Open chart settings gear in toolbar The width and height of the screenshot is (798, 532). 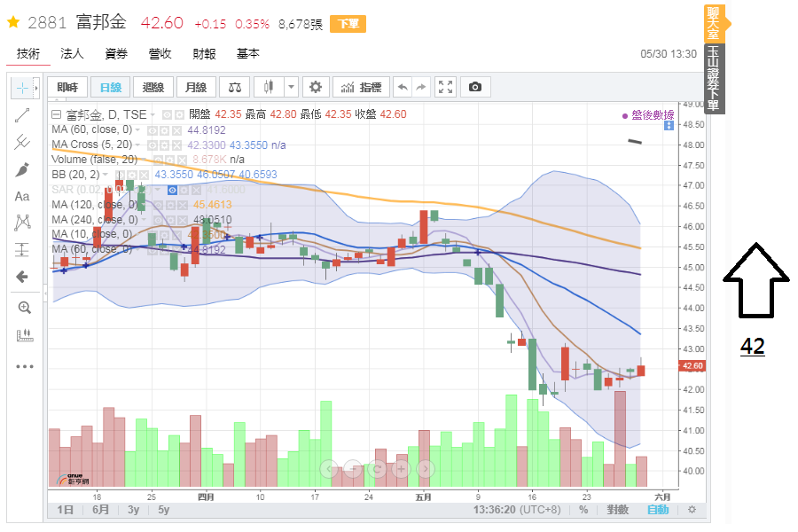tap(316, 87)
